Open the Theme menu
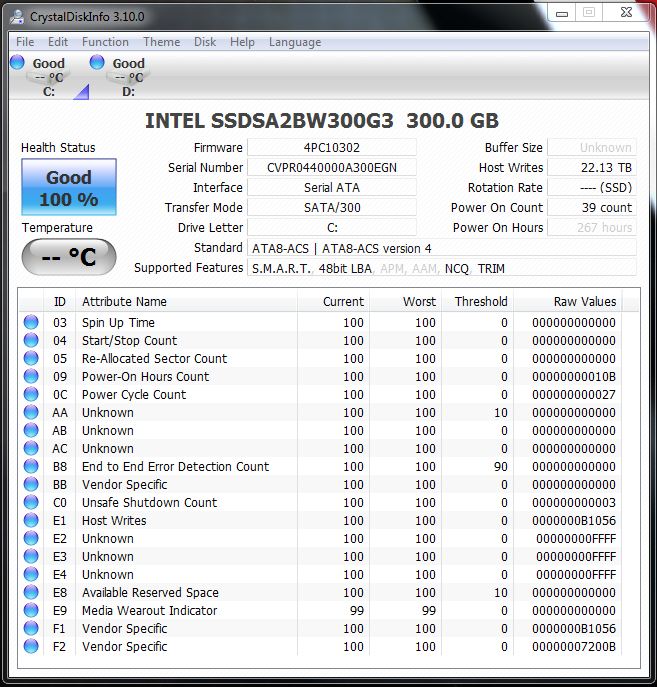The height and width of the screenshot is (687, 657). 162,42
